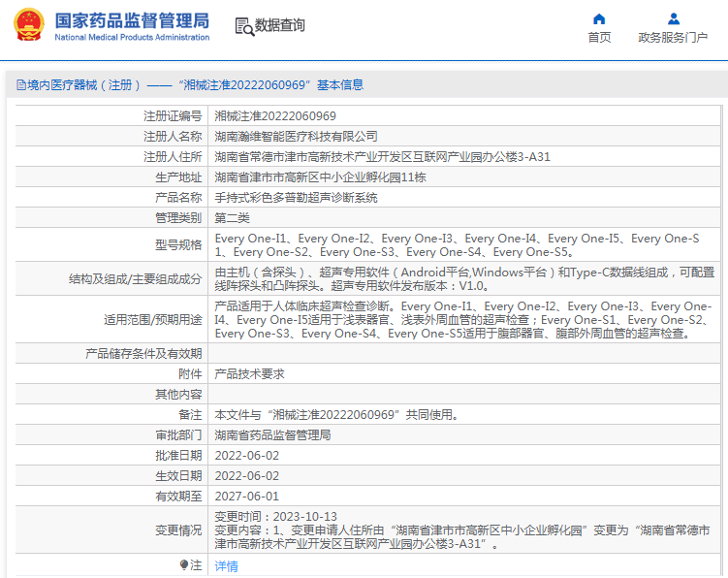This screenshot has width=728, height=578.
Task: Click 湖南省药品监督管理局 approval department
Action: coord(272,435)
